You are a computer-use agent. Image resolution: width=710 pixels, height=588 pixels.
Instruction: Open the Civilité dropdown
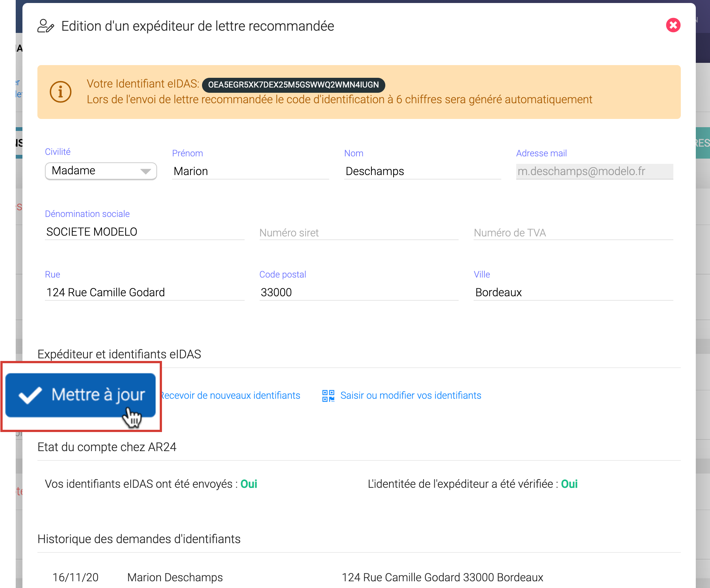pos(101,171)
